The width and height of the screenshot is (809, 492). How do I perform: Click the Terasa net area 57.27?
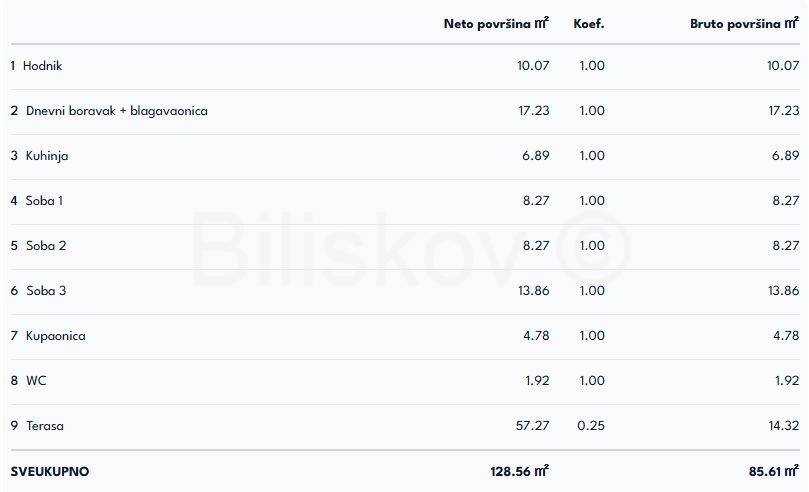coord(532,426)
